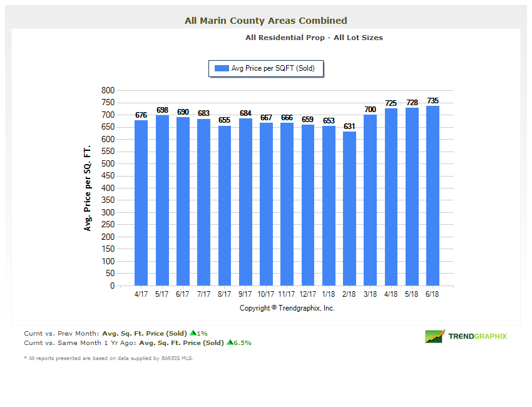Click the green up arrow beside 6.5%
Viewport: 532px width, 407px height.
(230, 343)
